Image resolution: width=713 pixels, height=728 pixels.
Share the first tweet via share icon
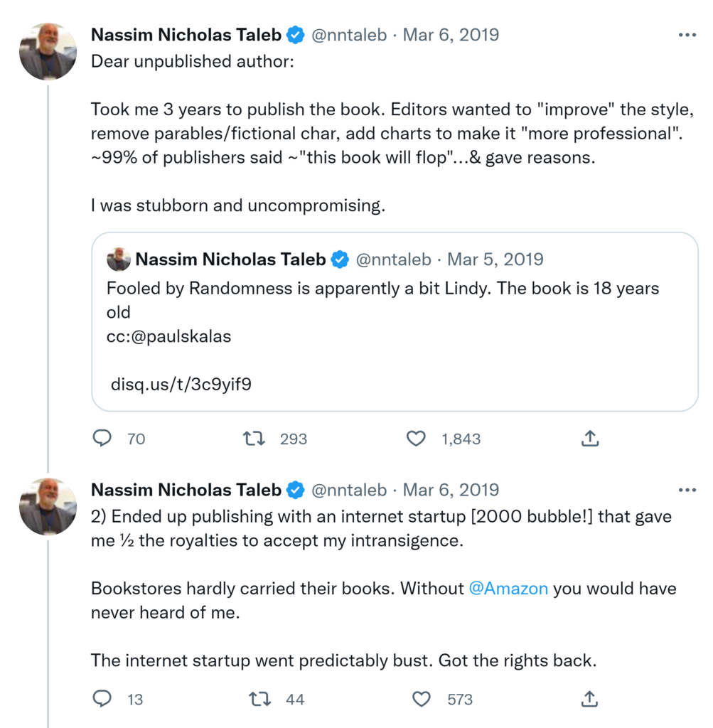589,439
